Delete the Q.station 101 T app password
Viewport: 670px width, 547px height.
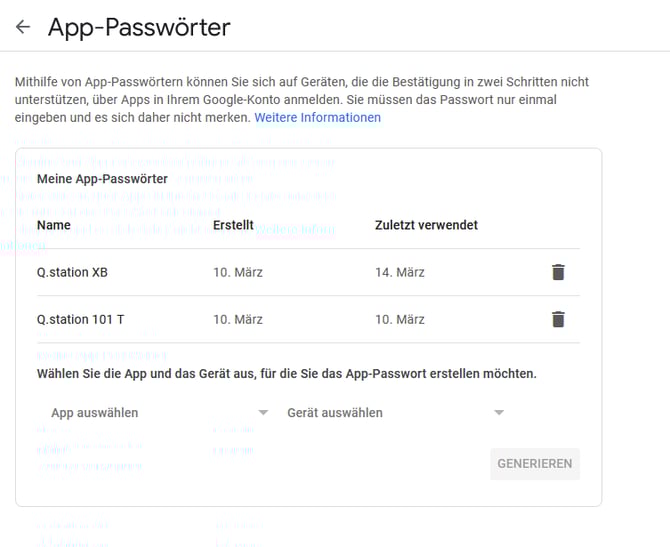pos(558,319)
